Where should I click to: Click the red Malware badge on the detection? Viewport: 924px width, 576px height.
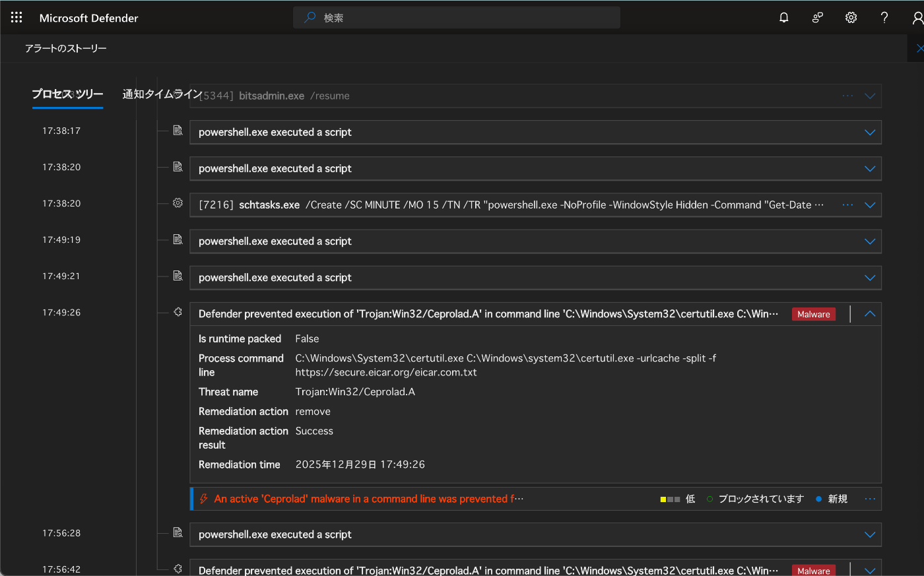pos(813,313)
